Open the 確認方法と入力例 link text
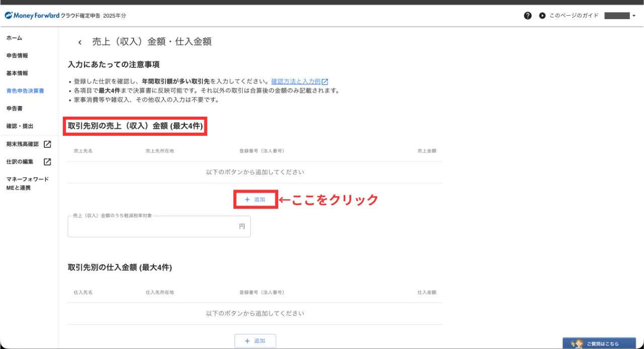This screenshot has height=349, width=644. coord(295,81)
